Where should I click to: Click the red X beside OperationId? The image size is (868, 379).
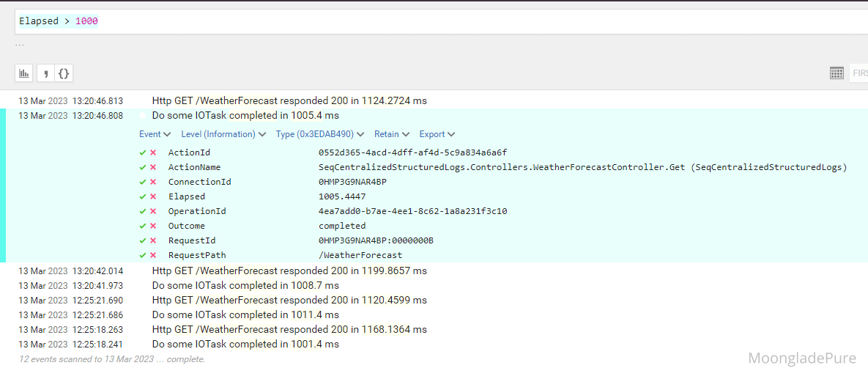click(x=153, y=211)
